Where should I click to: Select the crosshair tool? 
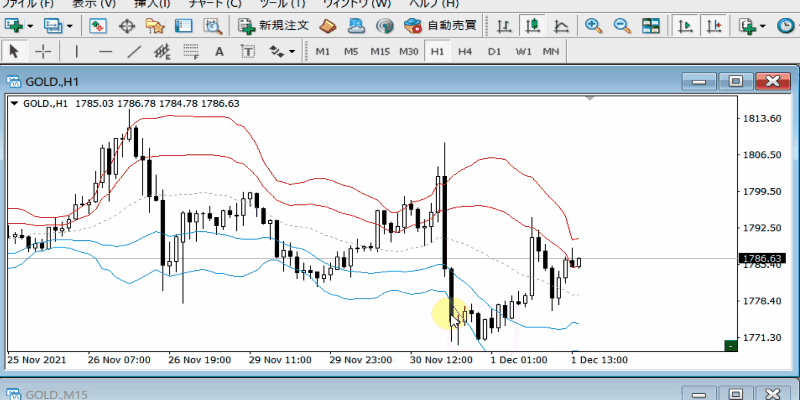point(43,51)
